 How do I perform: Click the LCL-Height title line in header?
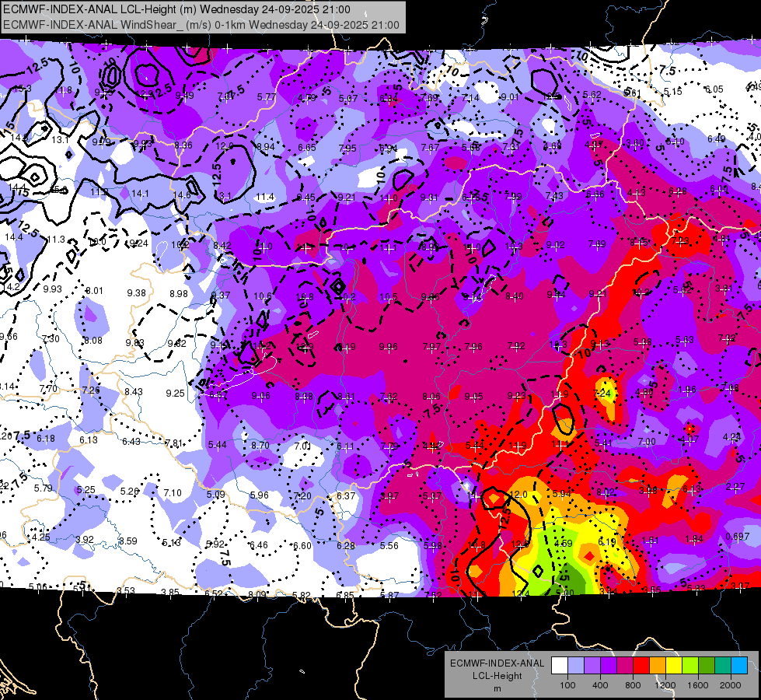click(176, 9)
